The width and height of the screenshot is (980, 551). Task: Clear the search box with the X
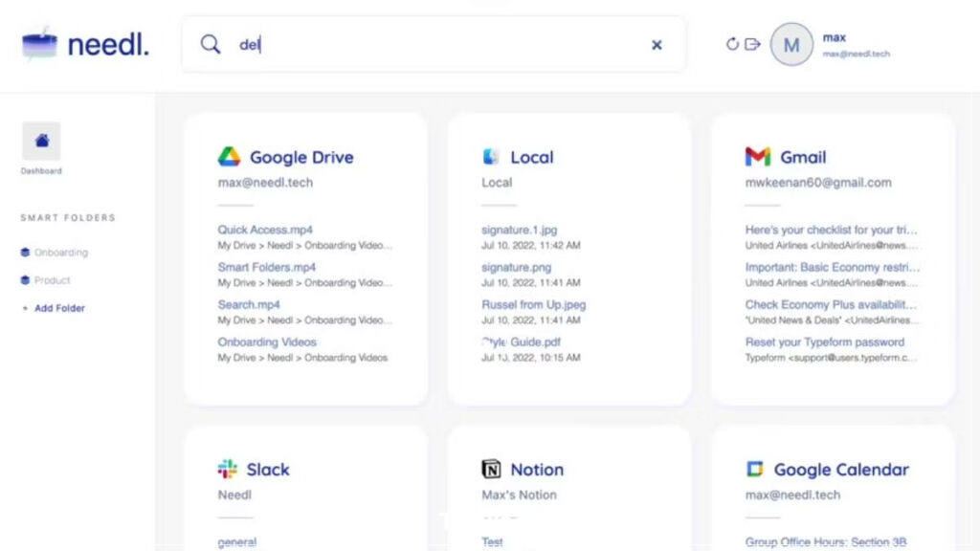pyautogui.click(x=657, y=45)
